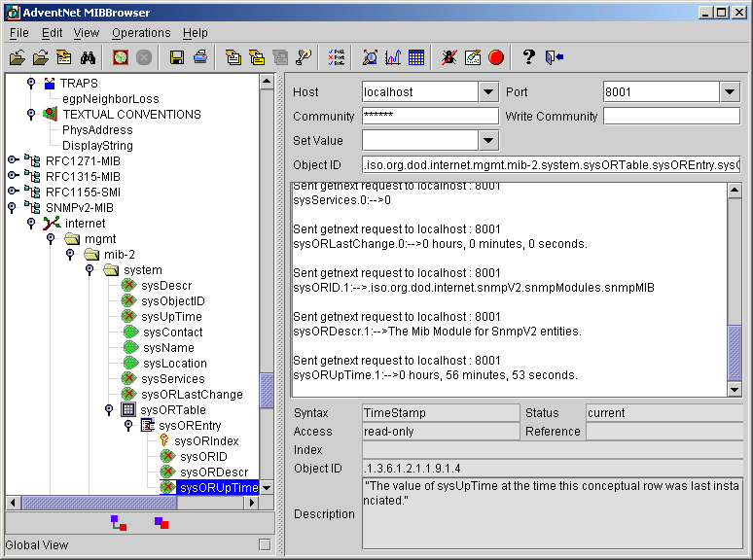Click the exit door arrow icon
Image resolution: width=753 pixels, height=560 pixels.
pos(554,57)
